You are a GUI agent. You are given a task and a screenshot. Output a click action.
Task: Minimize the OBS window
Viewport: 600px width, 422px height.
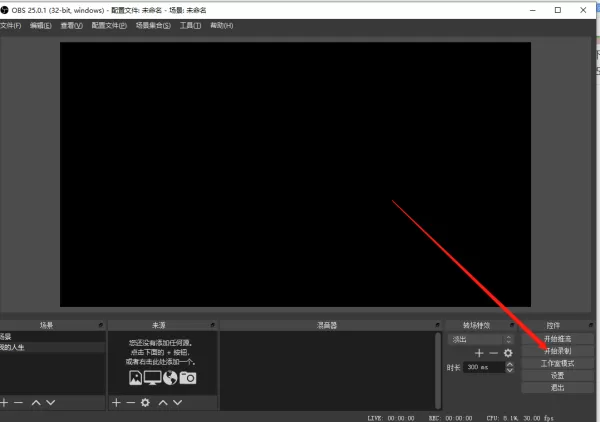533,10
